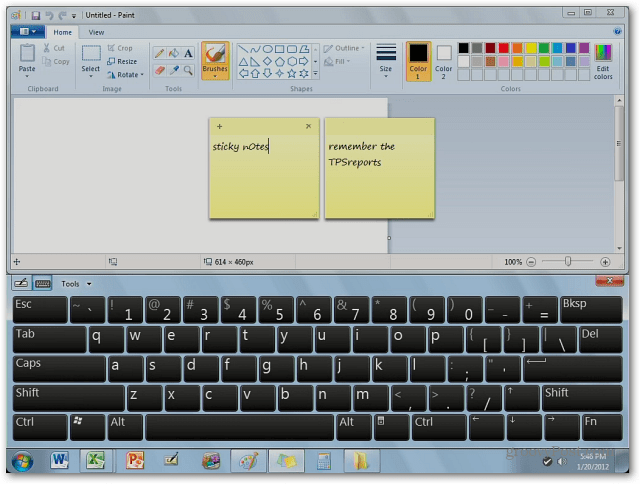
Task: Switch to the View ribbon tab
Action: pyautogui.click(x=96, y=32)
